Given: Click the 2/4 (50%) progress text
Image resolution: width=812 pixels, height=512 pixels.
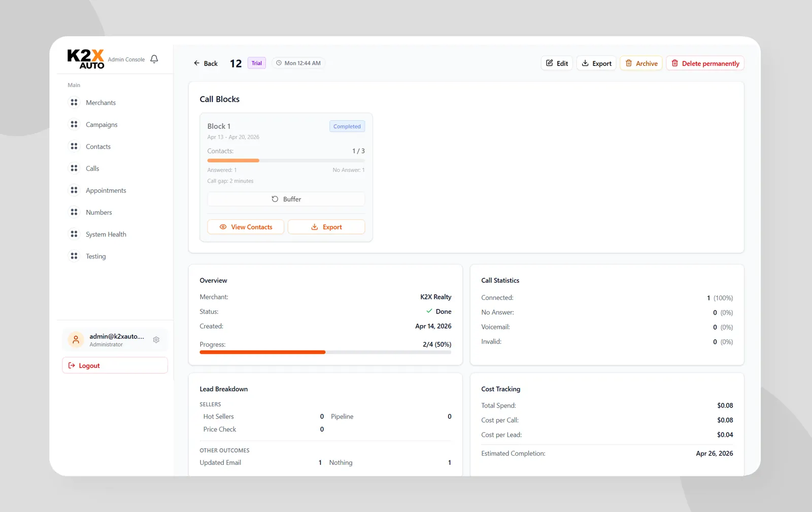Looking at the screenshot, I should tap(437, 344).
